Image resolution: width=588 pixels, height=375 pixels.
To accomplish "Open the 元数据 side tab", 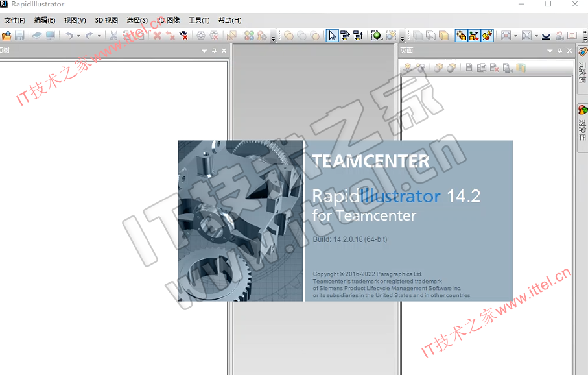I will [x=582, y=70].
